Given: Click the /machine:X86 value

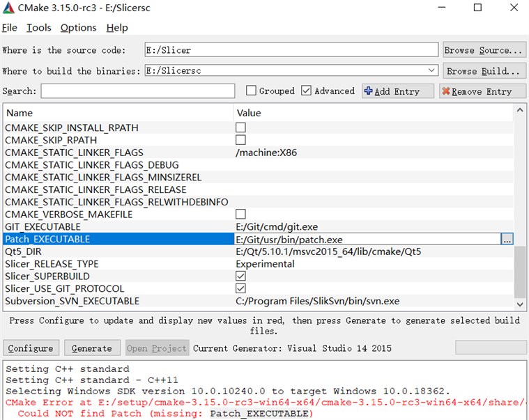Looking at the screenshot, I should pos(266,153).
